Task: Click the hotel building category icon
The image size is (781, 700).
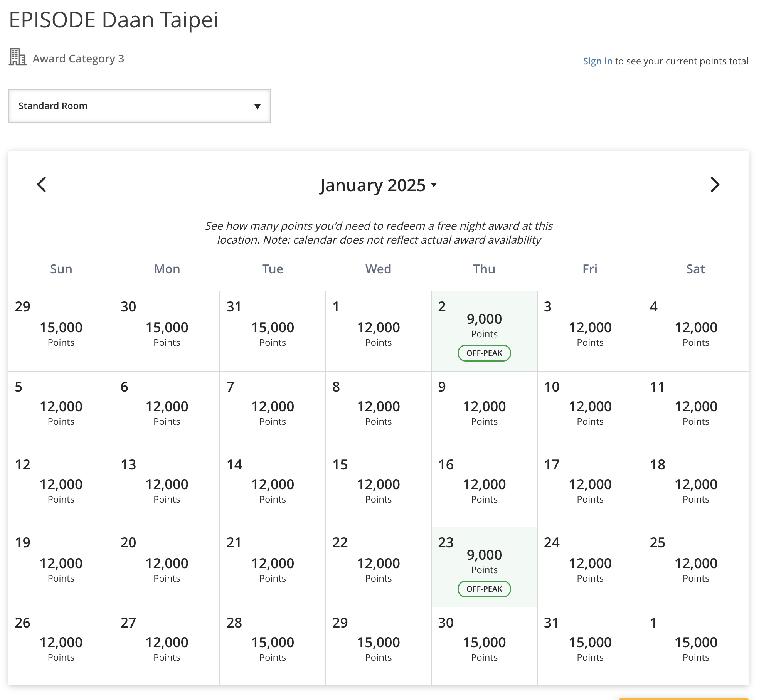Action: 18,57
